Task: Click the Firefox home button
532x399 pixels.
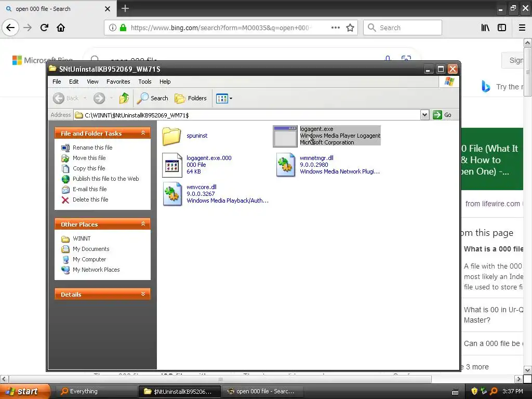Action: click(61, 28)
